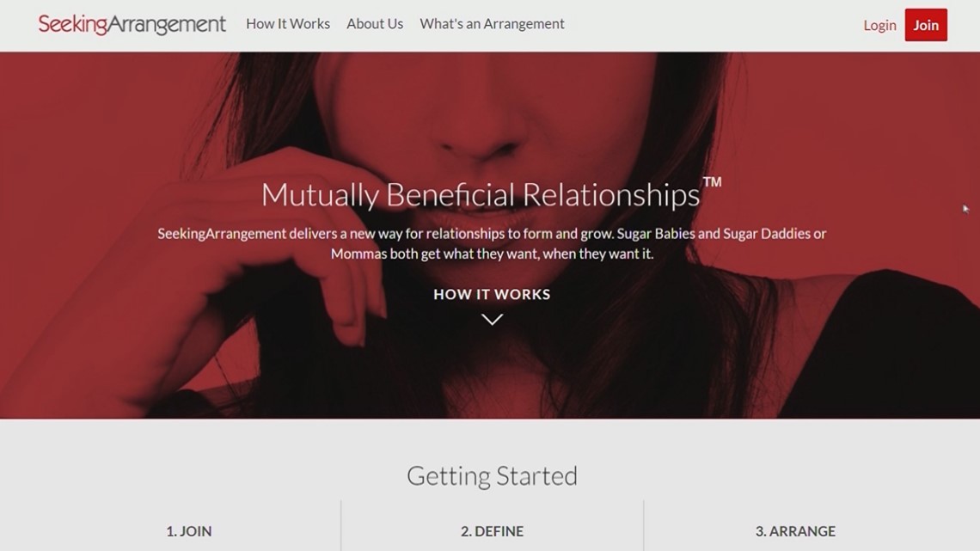Open the About Us nav item
The width and height of the screenshot is (980, 551).
pyautogui.click(x=375, y=24)
